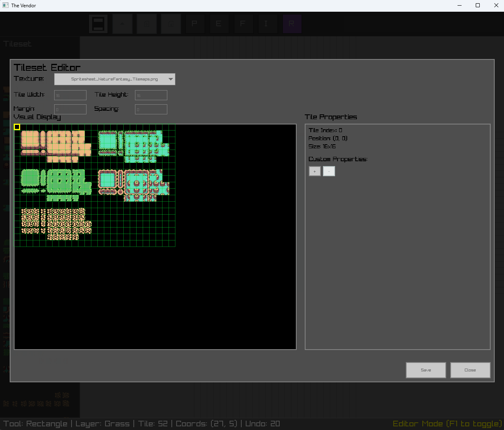
Task: Maximize The Vendor window
Action: coord(478,6)
